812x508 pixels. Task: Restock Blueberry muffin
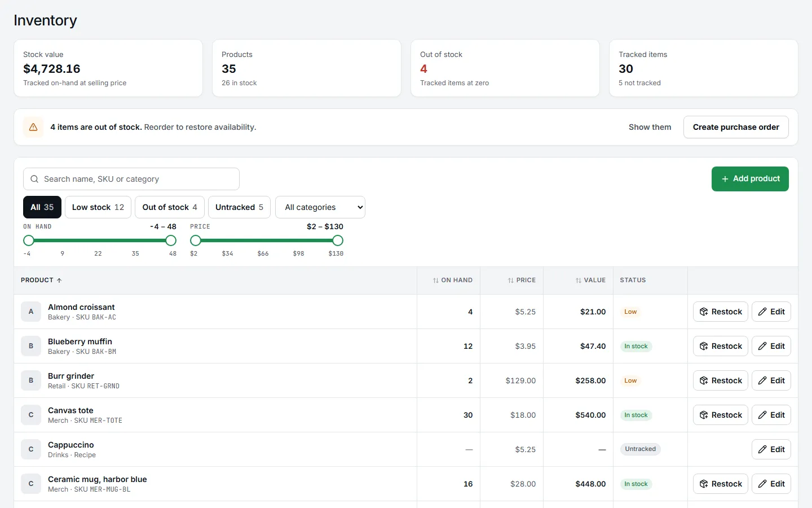click(x=721, y=346)
